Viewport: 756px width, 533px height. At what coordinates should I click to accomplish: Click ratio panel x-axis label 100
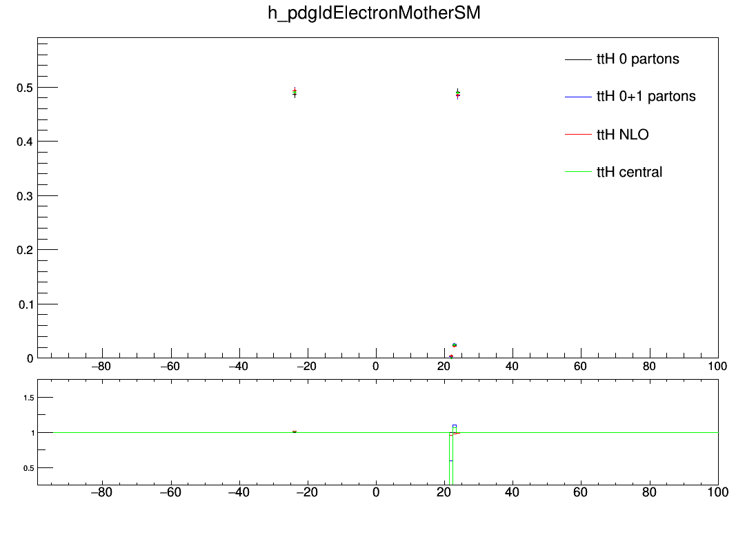point(718,492)
